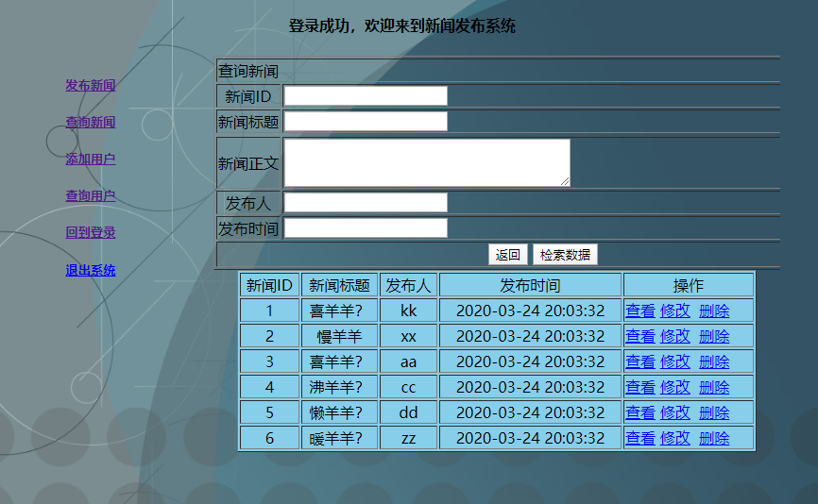Click into the 新闻标题 text box
This screenshot has width=818, height=504.
pyautogui.click(x=366, y=122)
